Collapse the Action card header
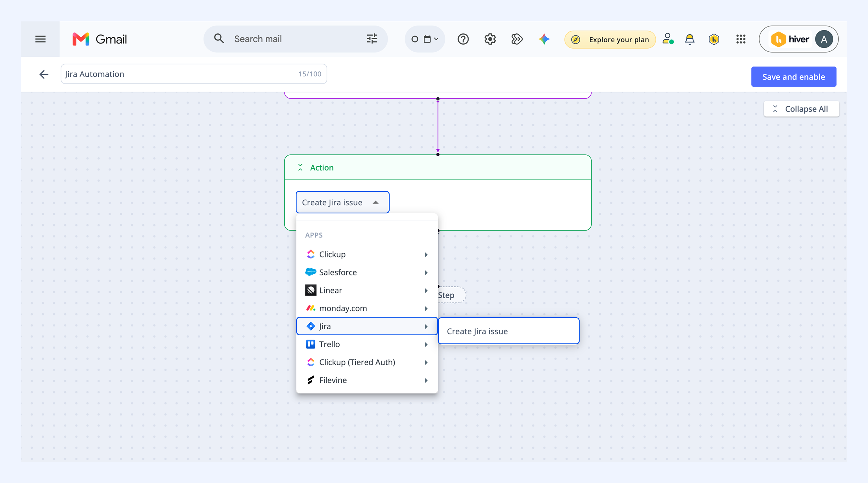 pos(300,167)
